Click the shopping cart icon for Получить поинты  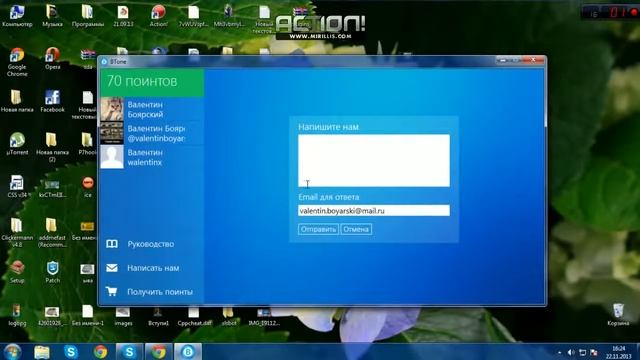pos(111,291)
